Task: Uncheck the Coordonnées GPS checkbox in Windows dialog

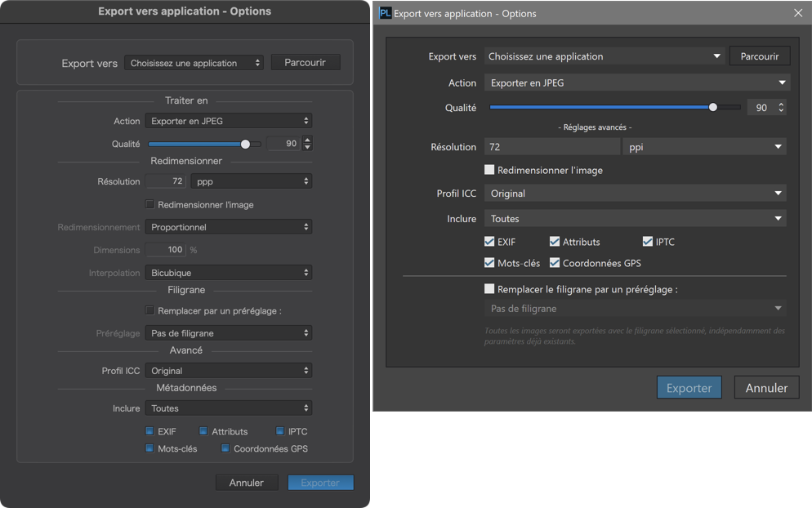Action: click(555, 262)
